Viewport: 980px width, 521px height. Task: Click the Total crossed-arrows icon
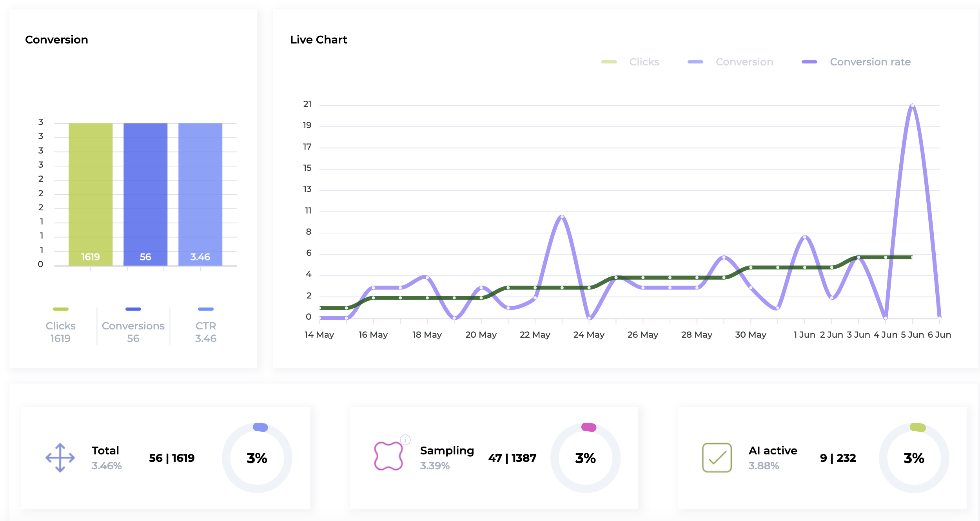(60, 458)
